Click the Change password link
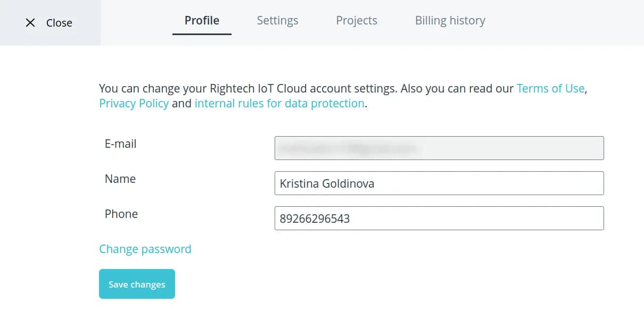The image size is (644, 319). [145, 249]
